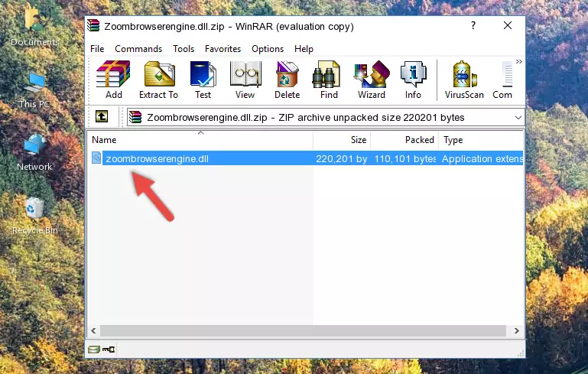Open the Options menu

[x=268, y=49]
